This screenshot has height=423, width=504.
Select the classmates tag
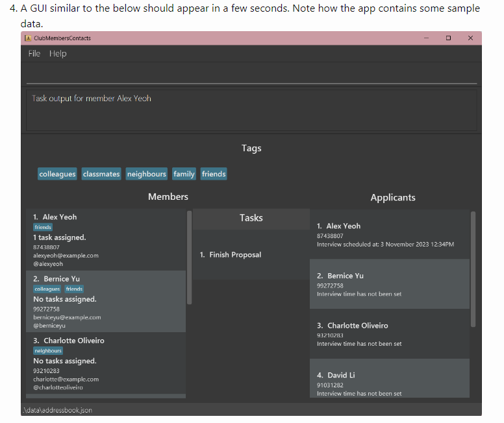click(101, 174)
